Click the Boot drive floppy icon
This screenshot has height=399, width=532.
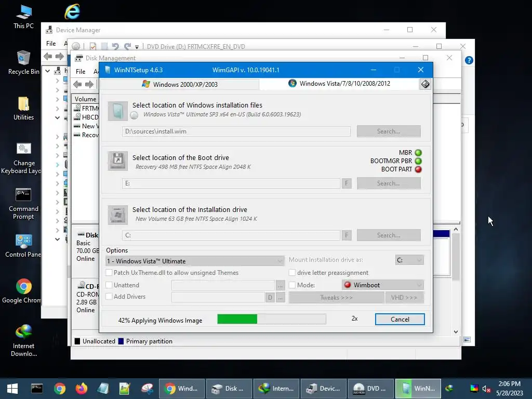click(x=118, y=161)
